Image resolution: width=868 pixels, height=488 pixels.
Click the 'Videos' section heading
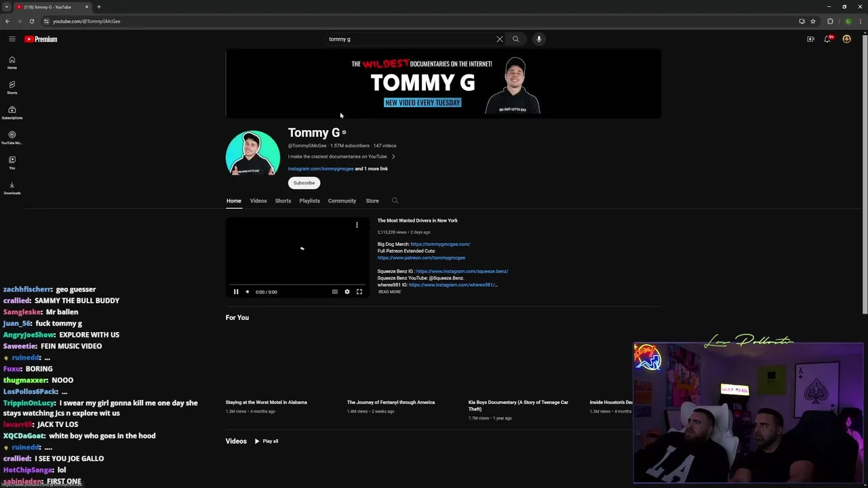coord(236,441)
